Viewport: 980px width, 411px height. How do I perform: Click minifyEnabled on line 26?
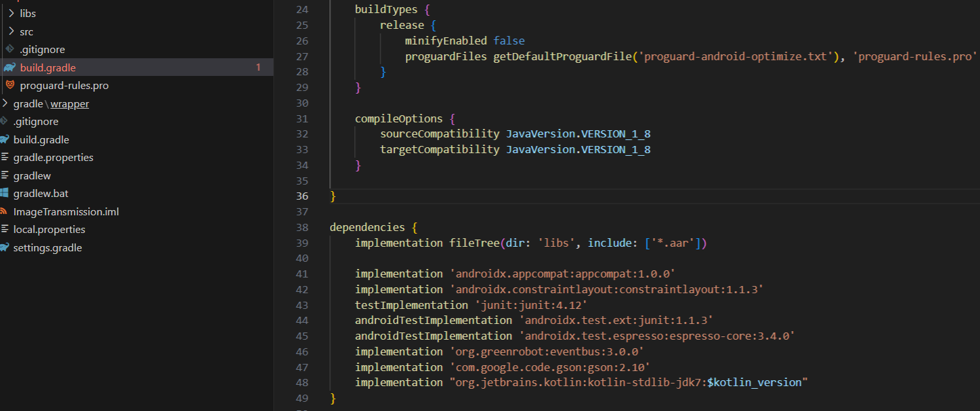(446, 41)
